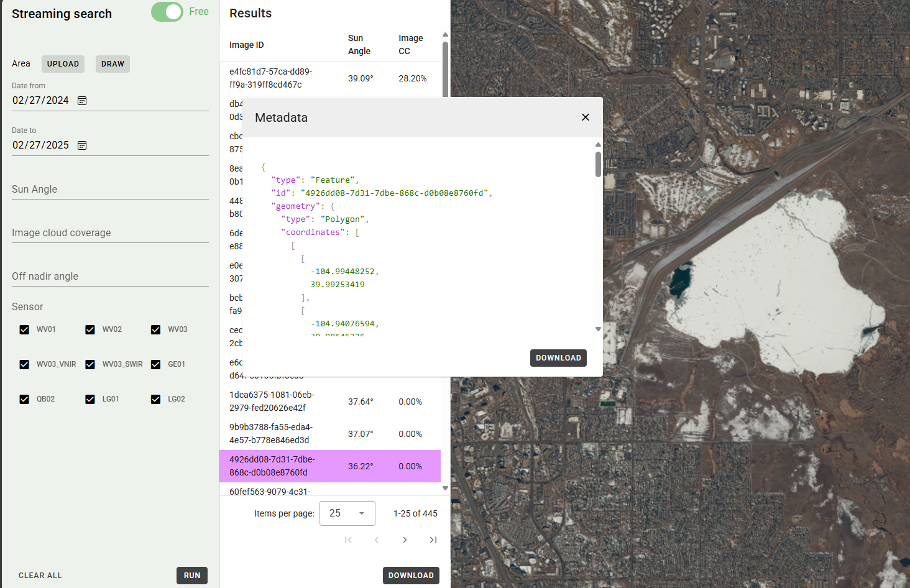The width and height of the screenshot is (910, 588).
Task: Uncheck the WV01 sensor checkbox
Action: [24, 329]
